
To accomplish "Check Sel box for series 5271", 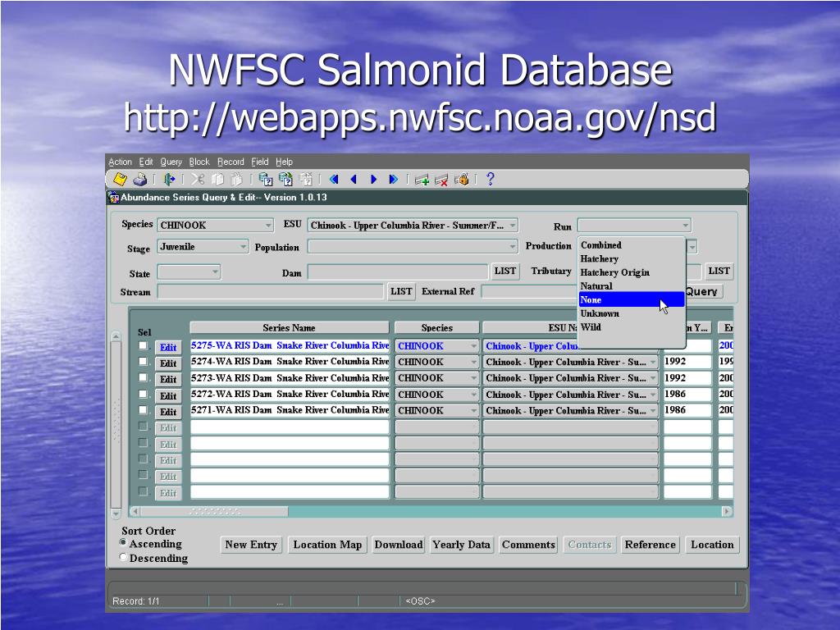I will pos(143,410).
